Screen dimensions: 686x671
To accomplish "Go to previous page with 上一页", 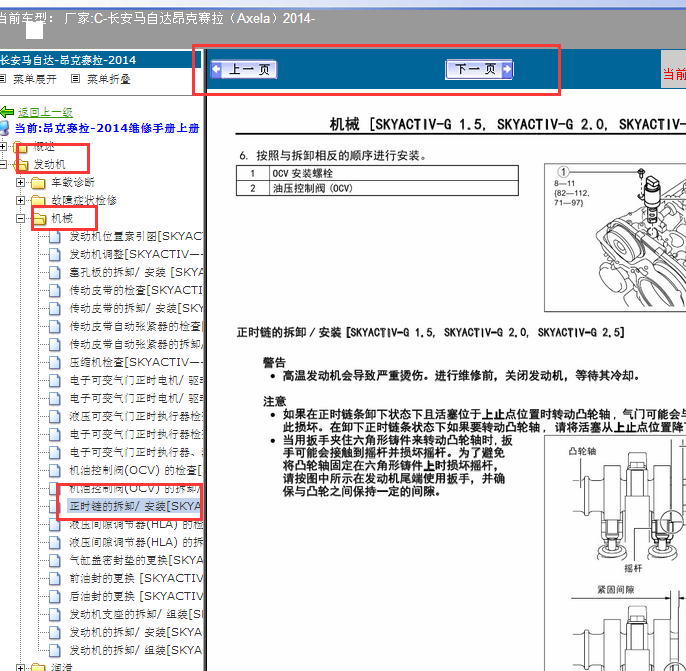I will coord(244,69).
